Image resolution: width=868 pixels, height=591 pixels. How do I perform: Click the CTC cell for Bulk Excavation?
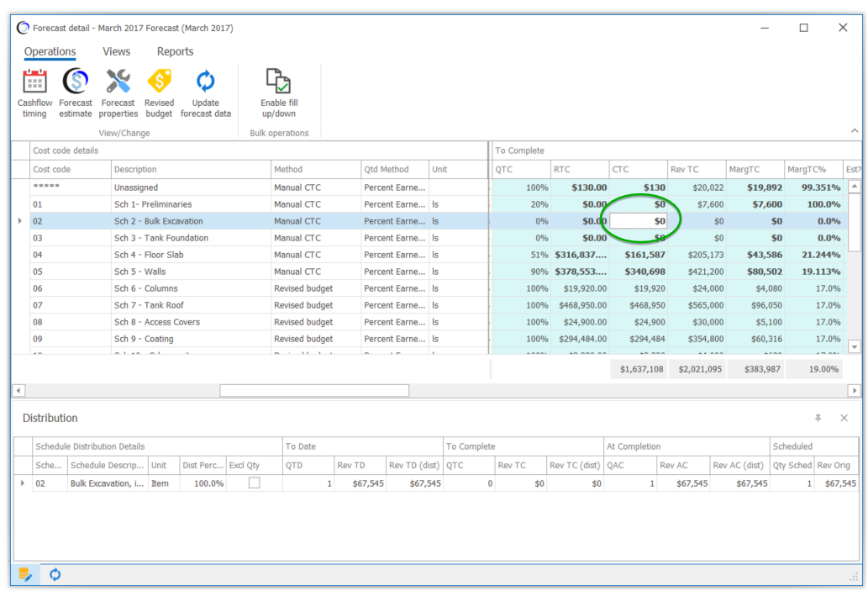(x=639, y=221)
